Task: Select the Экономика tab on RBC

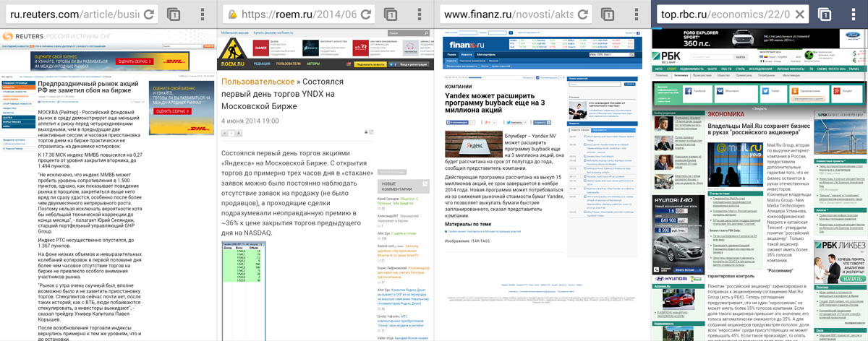Action: [x=681, y=75]
